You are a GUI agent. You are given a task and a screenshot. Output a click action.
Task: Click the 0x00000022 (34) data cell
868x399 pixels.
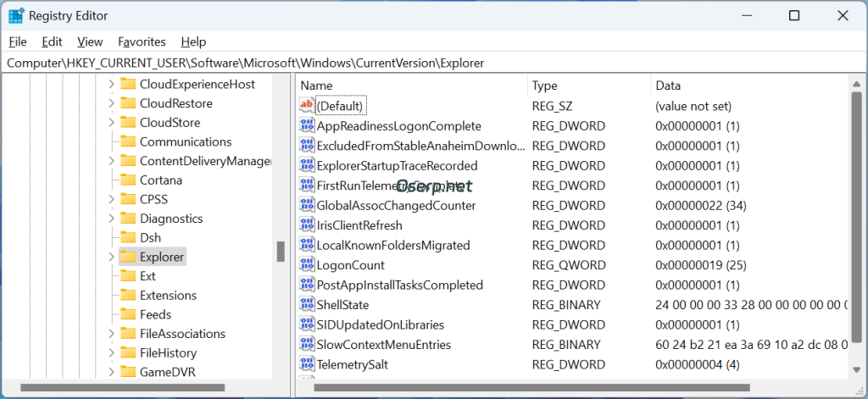click(701, 205)
